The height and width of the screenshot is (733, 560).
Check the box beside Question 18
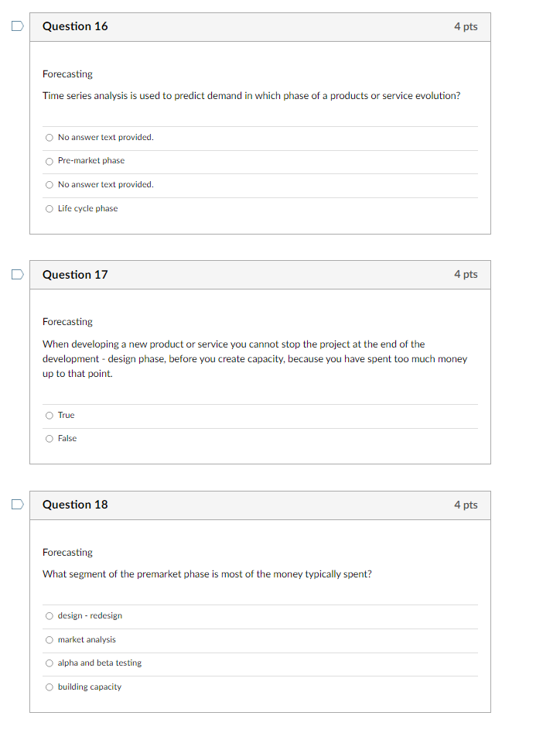(16, 504)
